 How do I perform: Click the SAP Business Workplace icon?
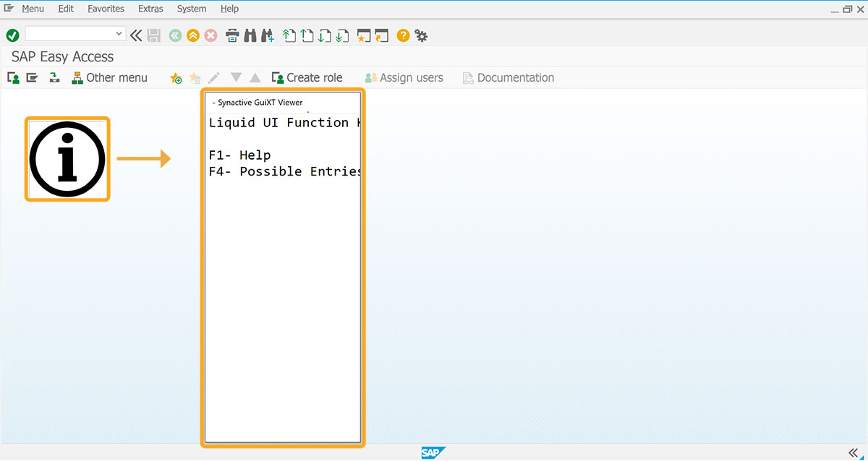54,78
